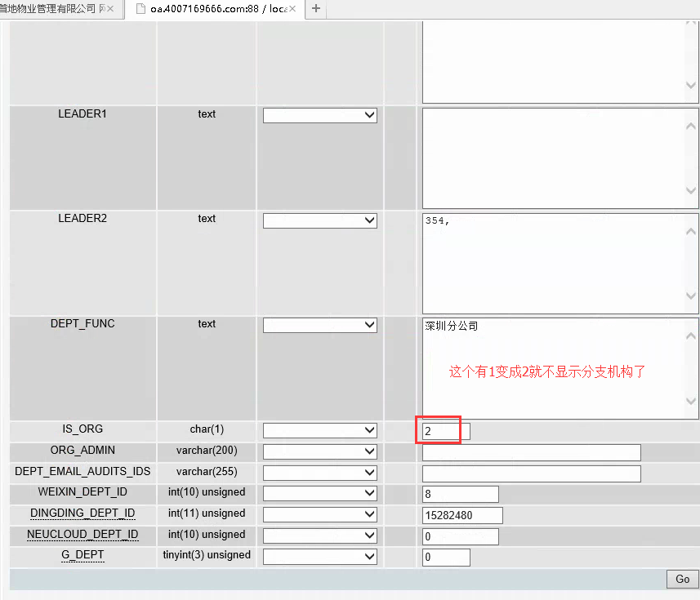Click the ORG_ADMIN column name
Viewport: 700px width, 600px height.
(x=82, y=450)
